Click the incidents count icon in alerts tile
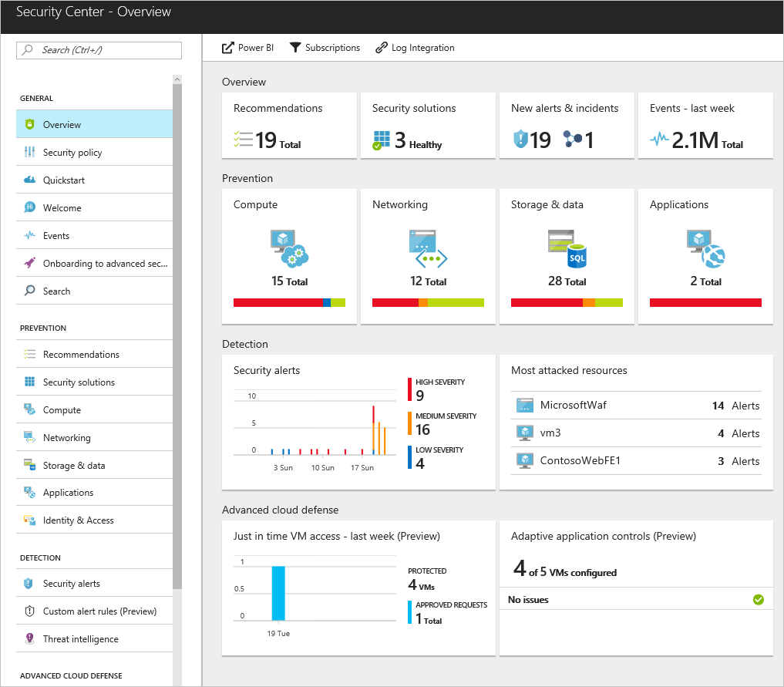The width and height of the screenshot is (784, 687). pos(572,139)
